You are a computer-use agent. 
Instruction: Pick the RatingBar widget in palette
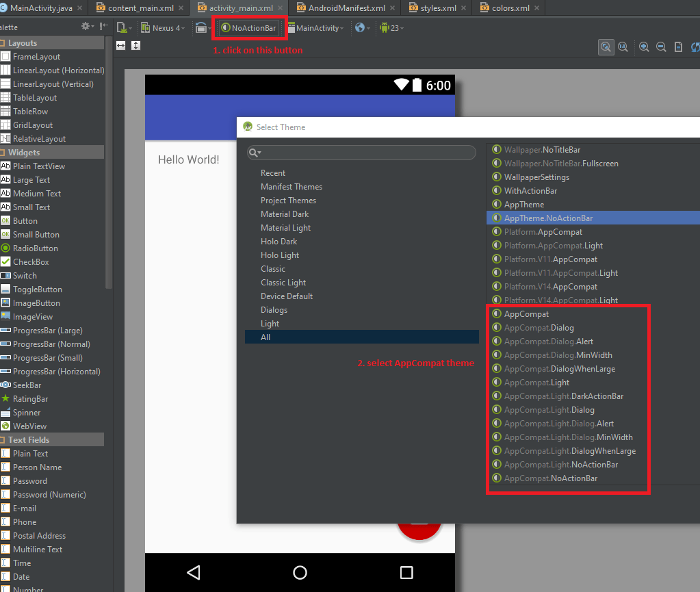pyautogui.click(x=24, y=399)
